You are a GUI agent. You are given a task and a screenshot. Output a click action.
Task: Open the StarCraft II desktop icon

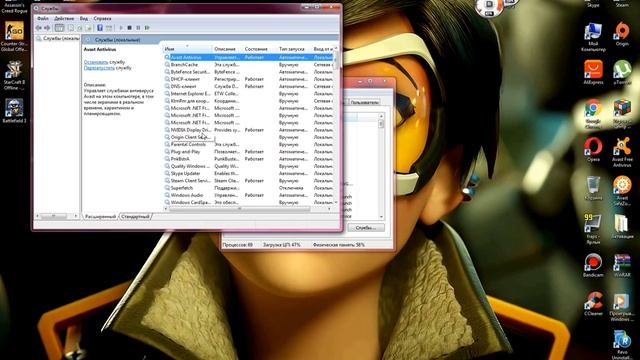click(14, 76)
